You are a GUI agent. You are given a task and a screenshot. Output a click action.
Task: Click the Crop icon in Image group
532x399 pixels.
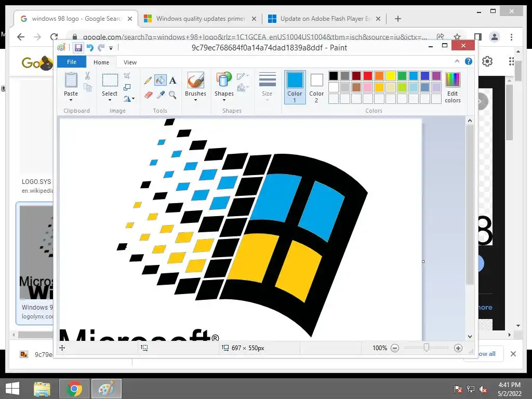click(127, 76)
